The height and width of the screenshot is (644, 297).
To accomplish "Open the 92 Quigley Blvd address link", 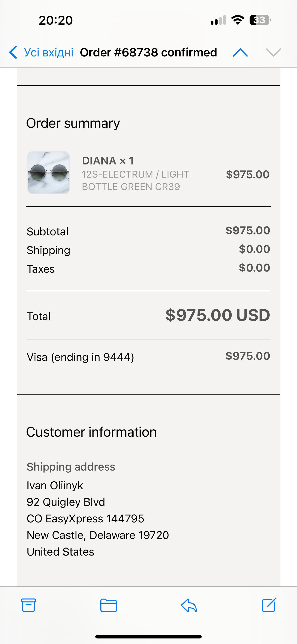I will tap(66, 502).
